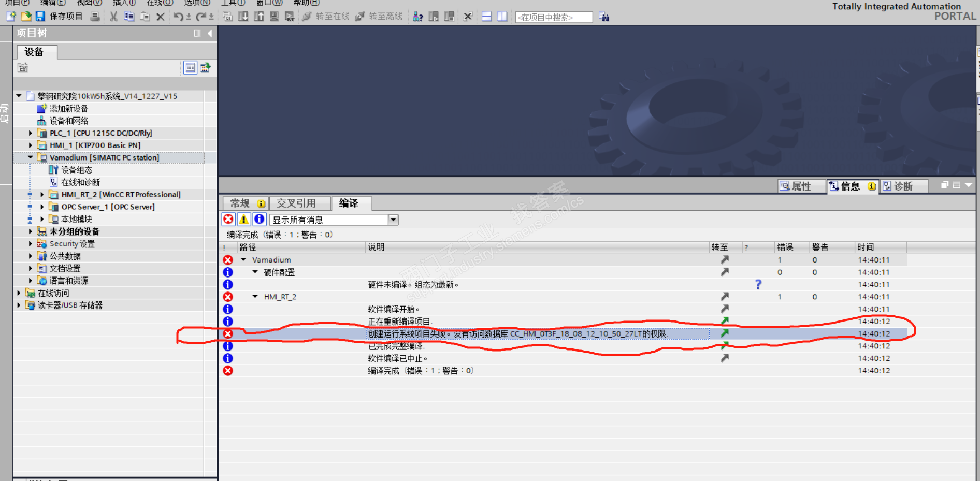This screenshot has width=980, height=481.
Task: Click the 保存项目 button label
Action: [66, 17]
